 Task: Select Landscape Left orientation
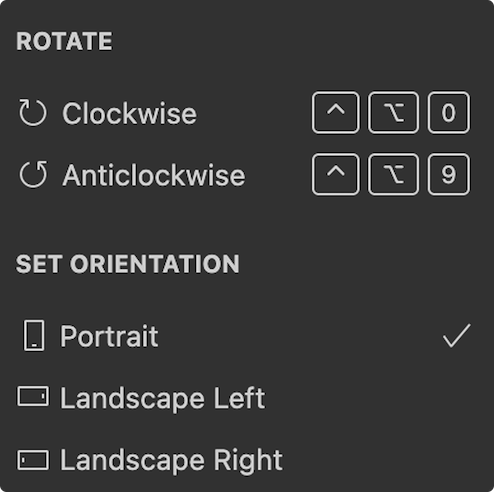point(247,397)
